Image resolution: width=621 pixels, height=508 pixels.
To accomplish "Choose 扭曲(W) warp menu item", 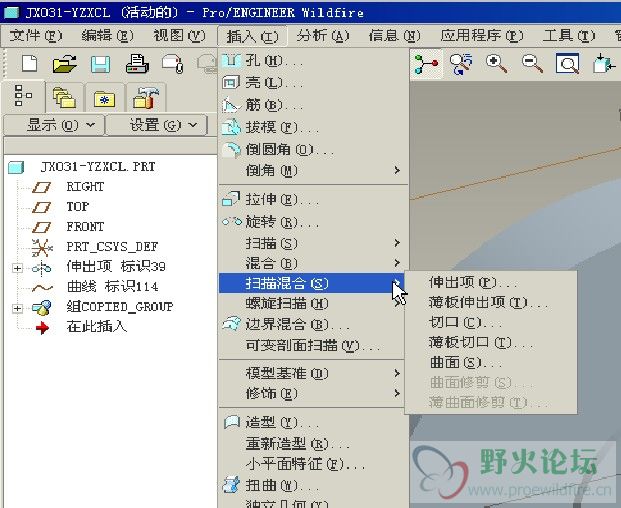I will [313, 485].
